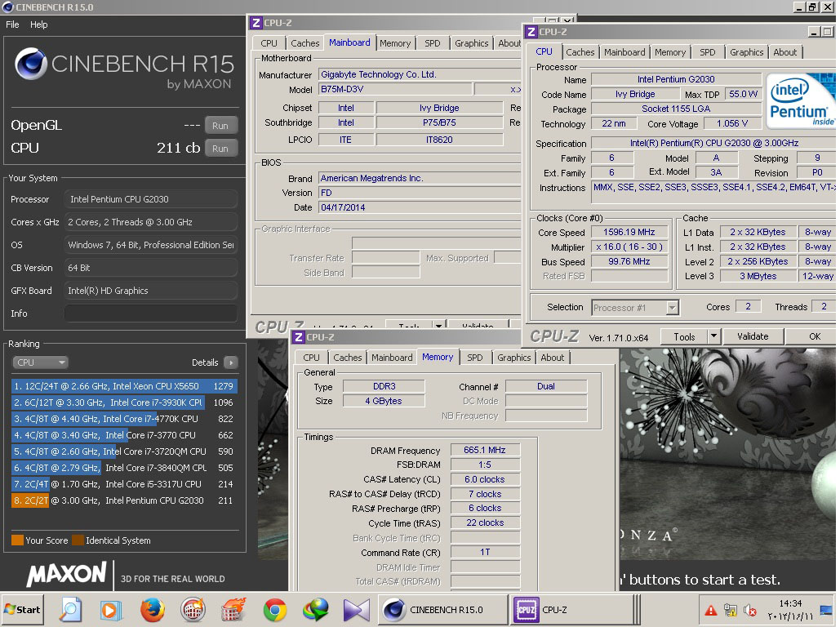Image resolution: width=840 pixels, height=627 pixels.
Task: Open Graphics tab in Mainboard CPU-Z window
Action: pos(472,43)
